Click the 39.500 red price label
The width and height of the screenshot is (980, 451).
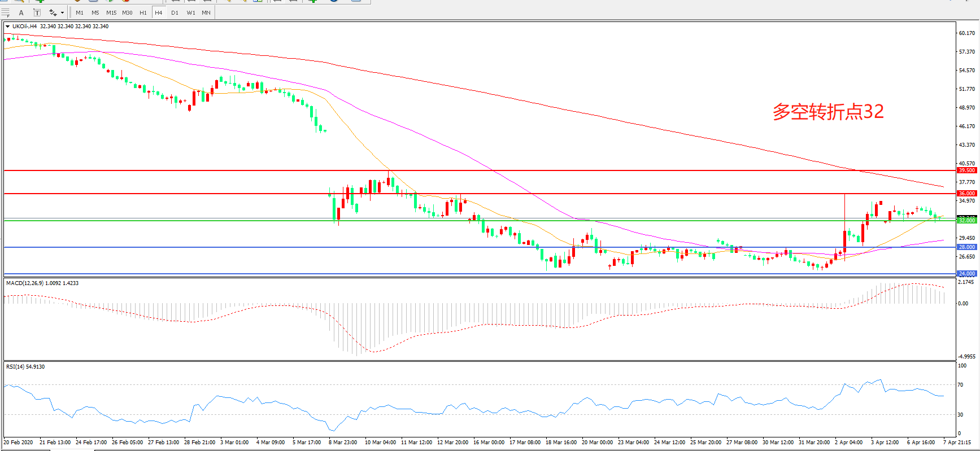[x=966, y=170]
